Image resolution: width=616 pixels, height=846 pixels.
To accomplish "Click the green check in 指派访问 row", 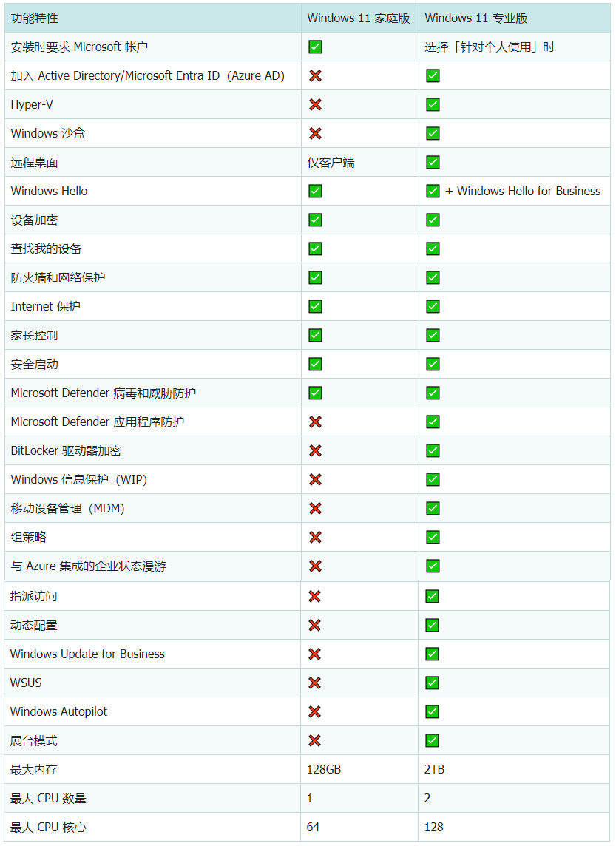I will pos(432,596).
